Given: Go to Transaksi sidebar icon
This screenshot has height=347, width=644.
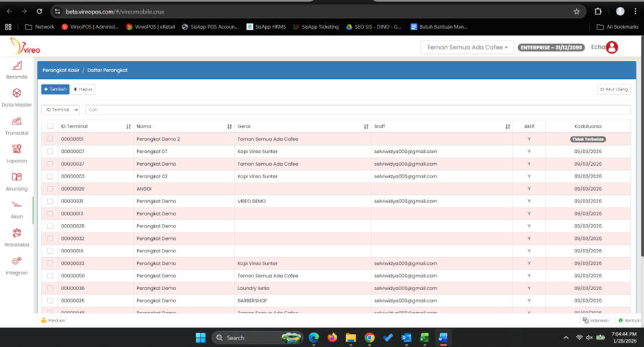Looking at the screenshot, I should 16,122.
